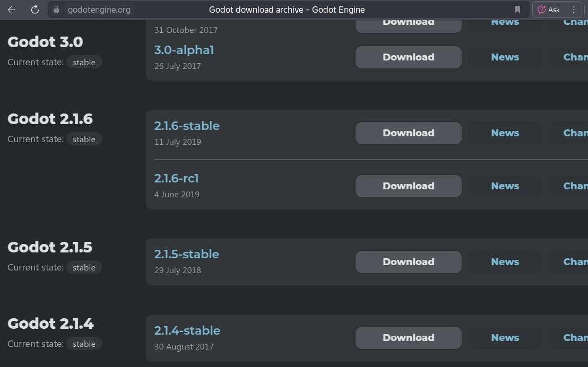Open the 2.1.5-stable release page

coord(187,254)
